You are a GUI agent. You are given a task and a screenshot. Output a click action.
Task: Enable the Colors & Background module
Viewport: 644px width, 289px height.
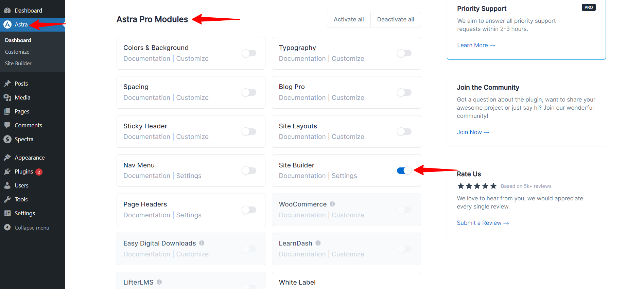coord(249,53)
